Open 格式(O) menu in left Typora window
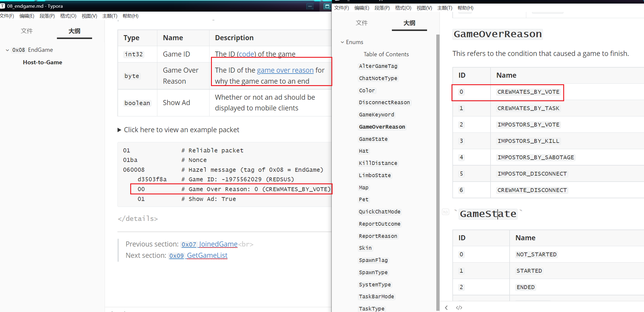 click(68, 16)
